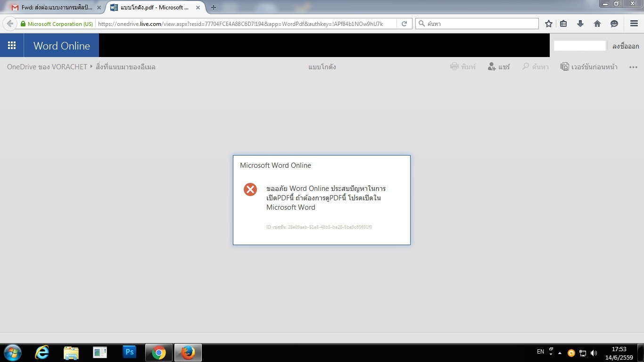
Task: Click the green padlock site identity icon
Action: click(x=23, y=24)
